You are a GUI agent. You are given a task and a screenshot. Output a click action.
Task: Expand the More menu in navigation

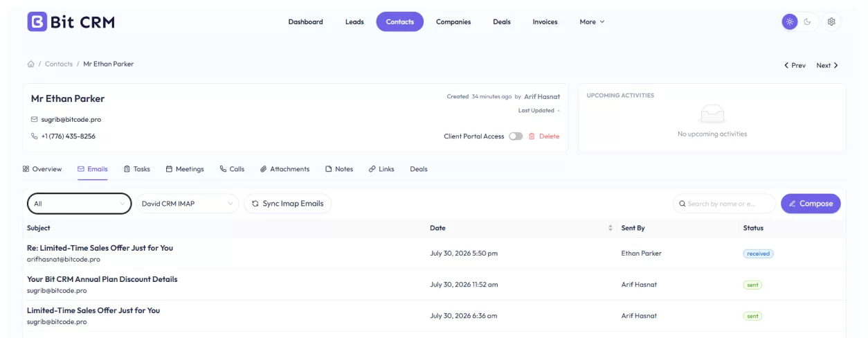(x=592, y=21)
